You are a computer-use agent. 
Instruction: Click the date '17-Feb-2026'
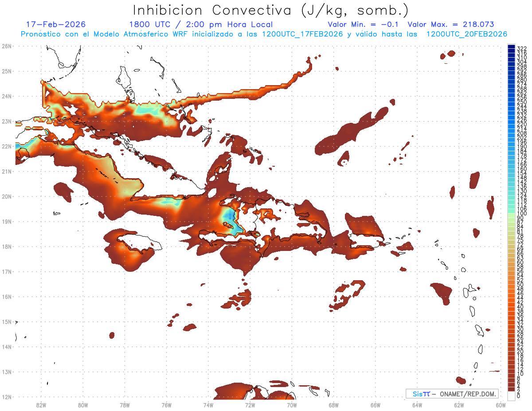pos(56,24)
